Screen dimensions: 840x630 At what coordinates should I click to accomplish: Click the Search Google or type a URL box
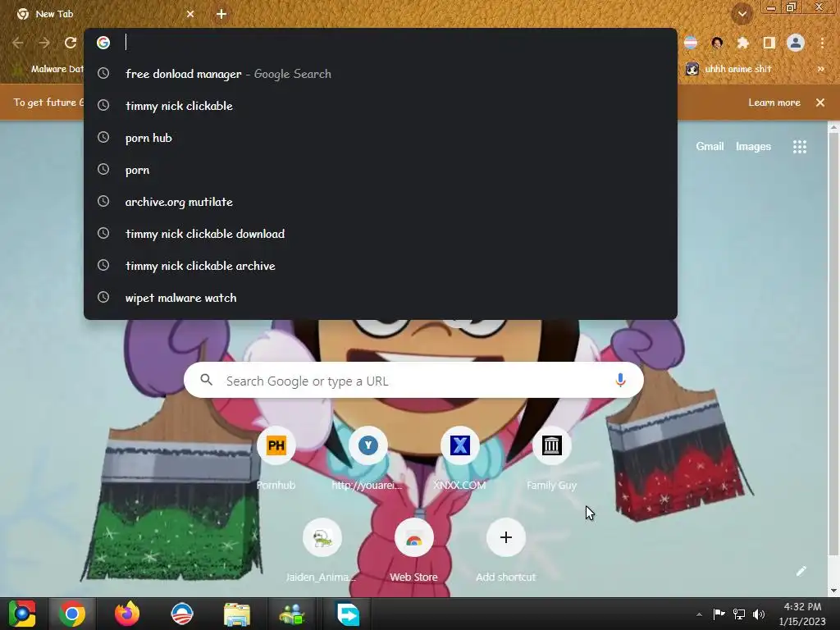pyautogui.click(x=413, y=381)
